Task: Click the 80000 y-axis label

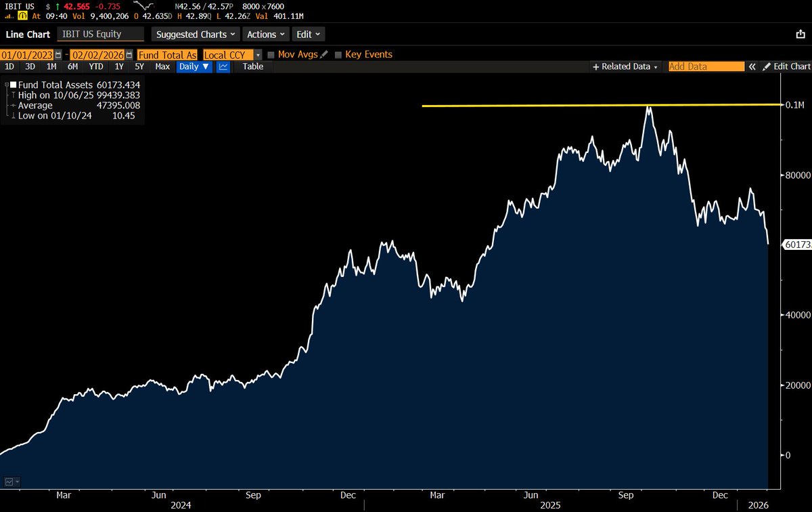Action: click(798, 175)
